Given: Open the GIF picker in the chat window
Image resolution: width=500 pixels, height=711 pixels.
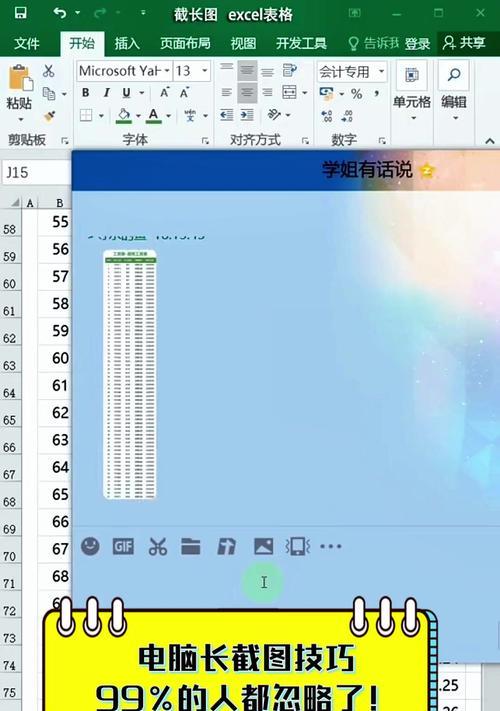Looking at the screenshot, I should pyautogui.click(x=123, y=546).
